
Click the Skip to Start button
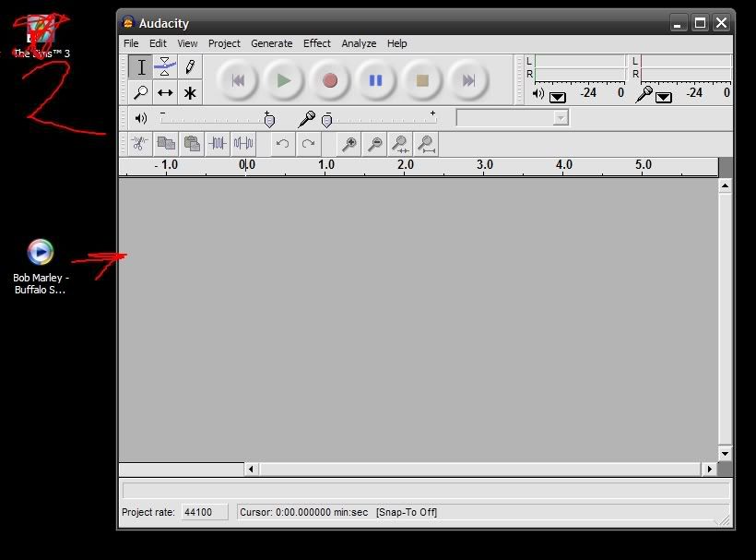(x=238, y=80)
